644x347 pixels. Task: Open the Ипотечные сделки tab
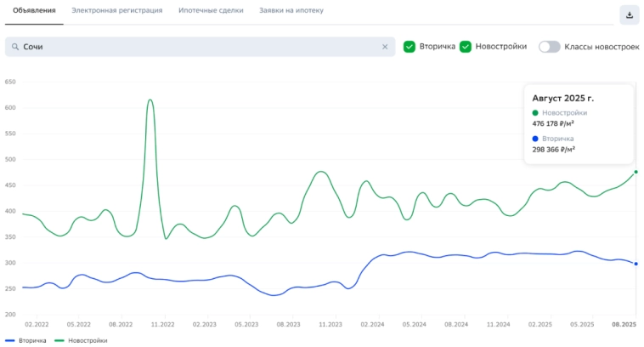pyautogui.click(x=211, y=10)
